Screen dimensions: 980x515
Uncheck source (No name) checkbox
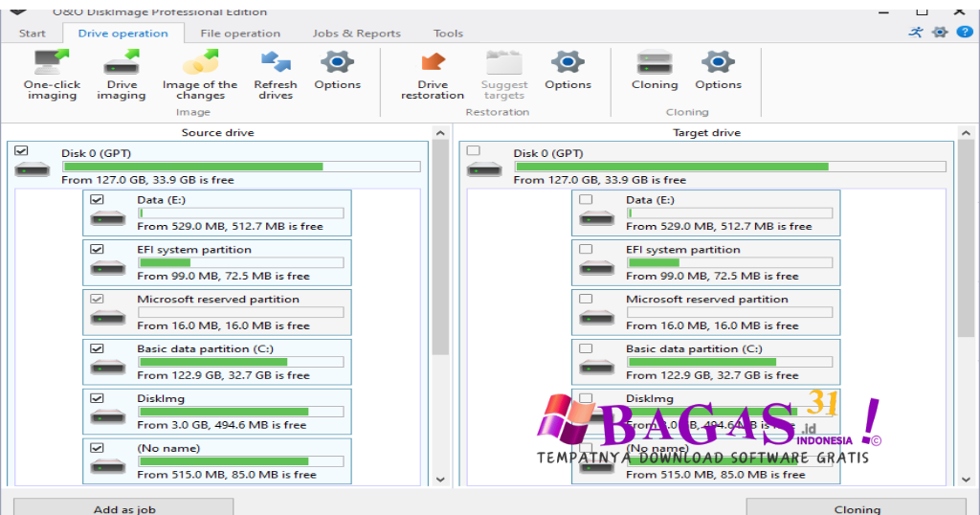[97, 447]
